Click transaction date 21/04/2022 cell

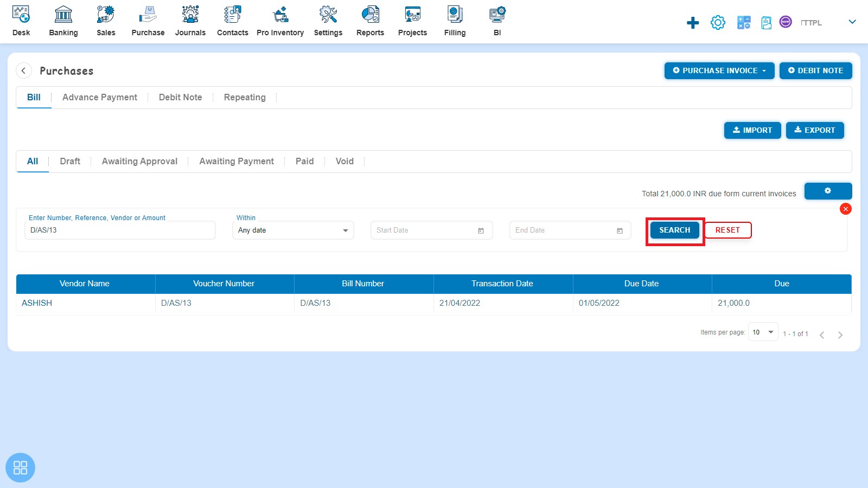[503, 303]
